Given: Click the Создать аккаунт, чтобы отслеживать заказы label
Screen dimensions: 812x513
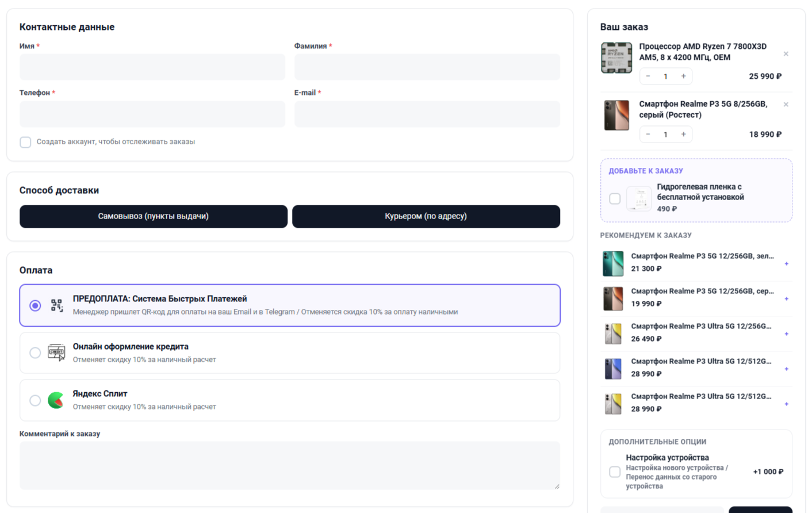Looking at the screenshot, I should (x=116, y=142).
